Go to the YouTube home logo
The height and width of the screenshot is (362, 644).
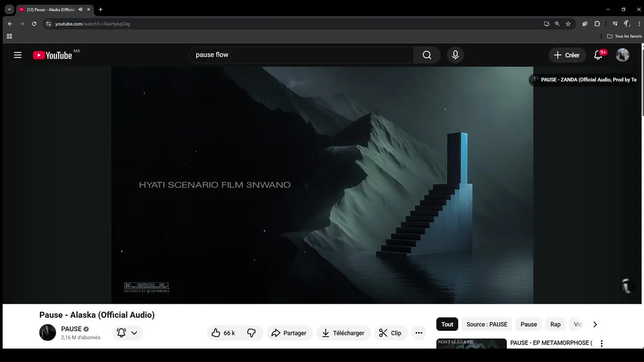[52, 55]
